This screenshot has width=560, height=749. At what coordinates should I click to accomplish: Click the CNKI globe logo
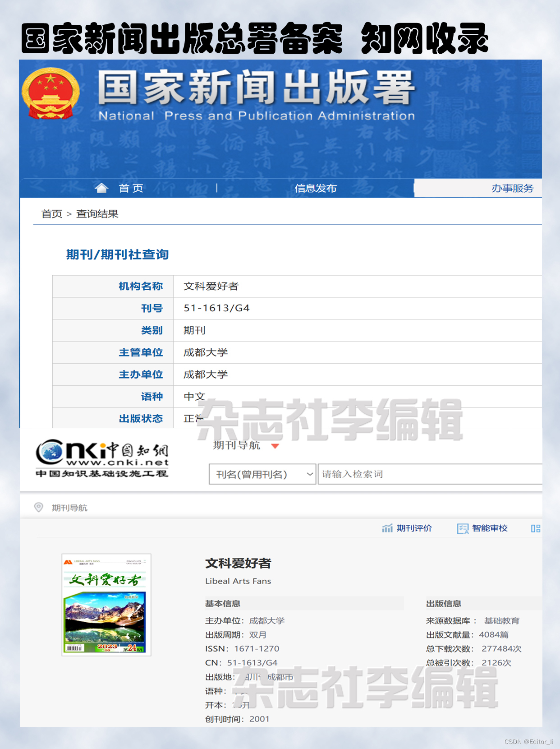coord(50,452)
